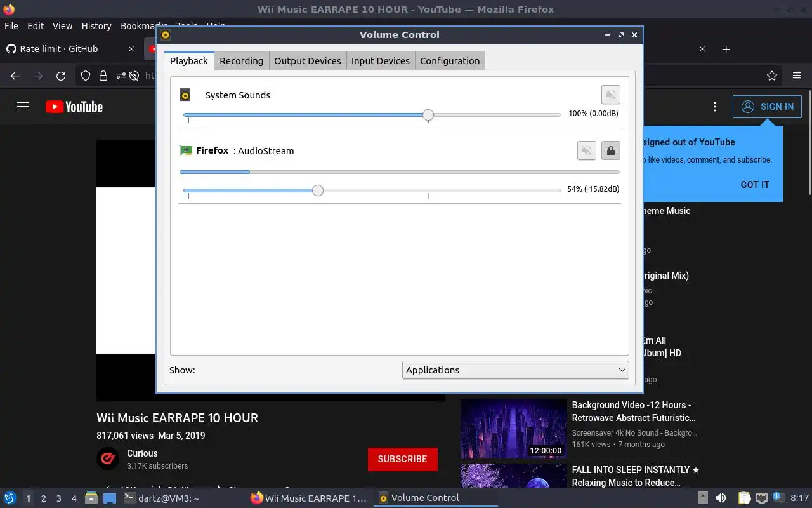Viewport: 812px width, 508px height.
Task: Open Firefox Edit menu
Action: (x=36, y=26)
